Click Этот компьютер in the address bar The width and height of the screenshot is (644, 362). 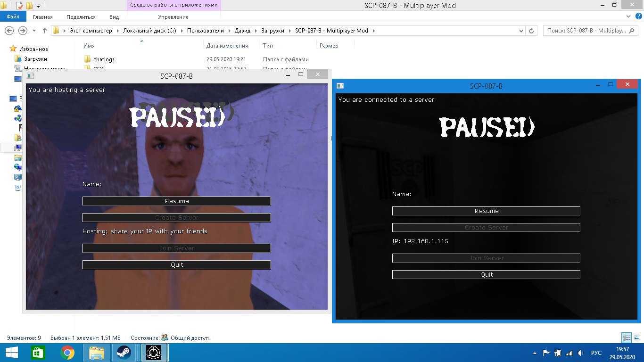pyautogui.click(x=91, y=31)
